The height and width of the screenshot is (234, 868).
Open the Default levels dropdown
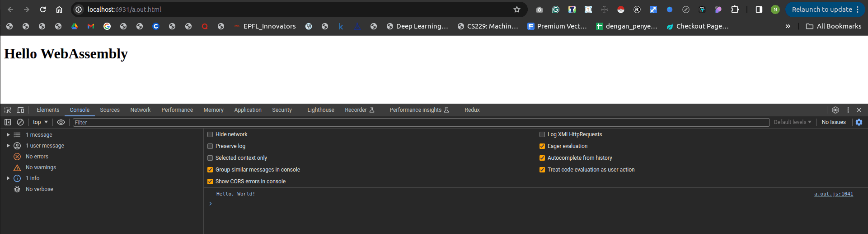(x=792, y=122)
